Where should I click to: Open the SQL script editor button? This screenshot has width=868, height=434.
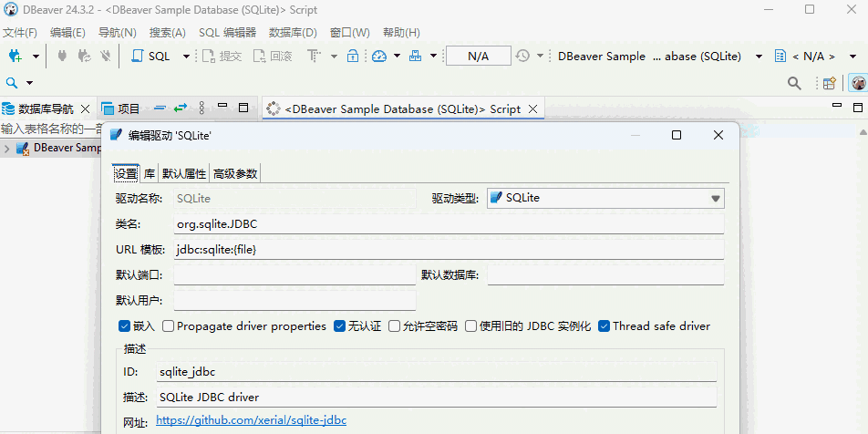tap(150, 57)
